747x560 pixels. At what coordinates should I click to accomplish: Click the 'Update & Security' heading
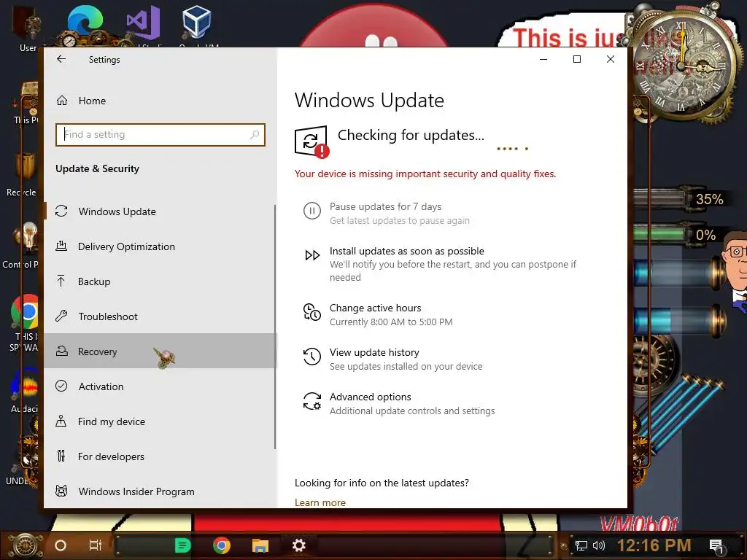point(97,168)
